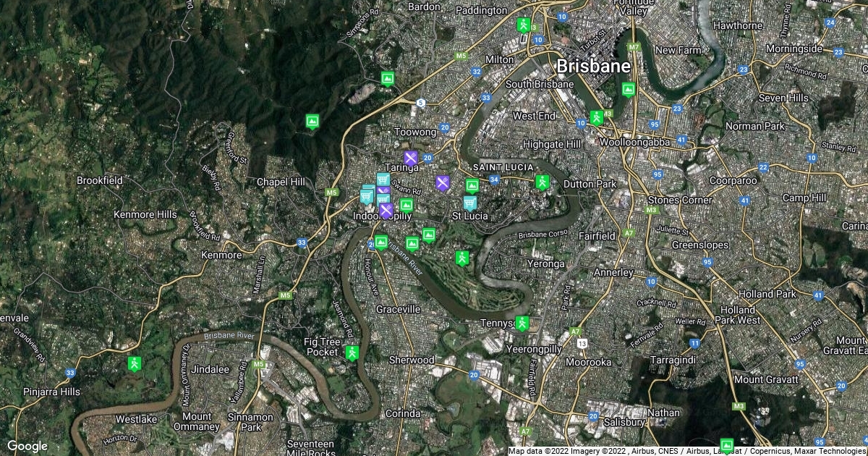Select the walking marker near Pinjarra Hills
868x456 pixels.
pos(133,363)
